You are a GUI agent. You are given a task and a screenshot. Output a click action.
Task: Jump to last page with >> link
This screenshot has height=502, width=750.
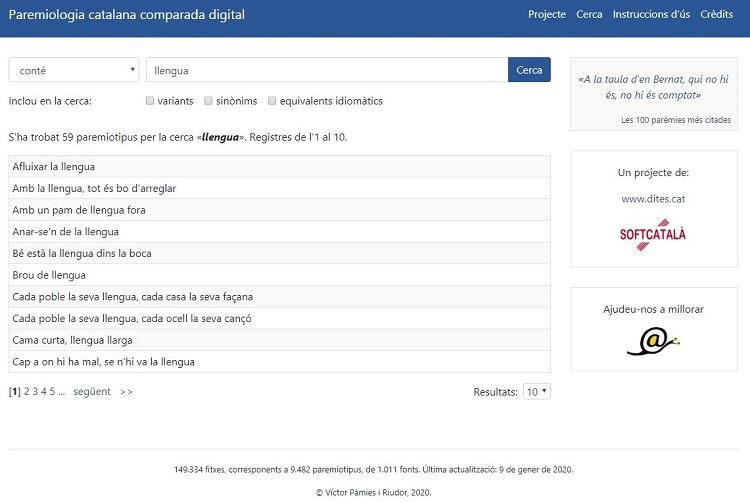[x=126, y=392]
